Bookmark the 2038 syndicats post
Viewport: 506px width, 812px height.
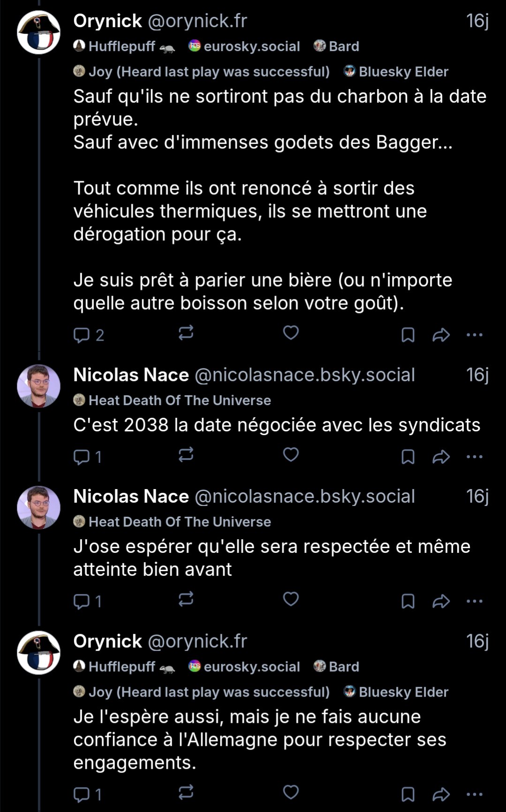tap(408, 457)
